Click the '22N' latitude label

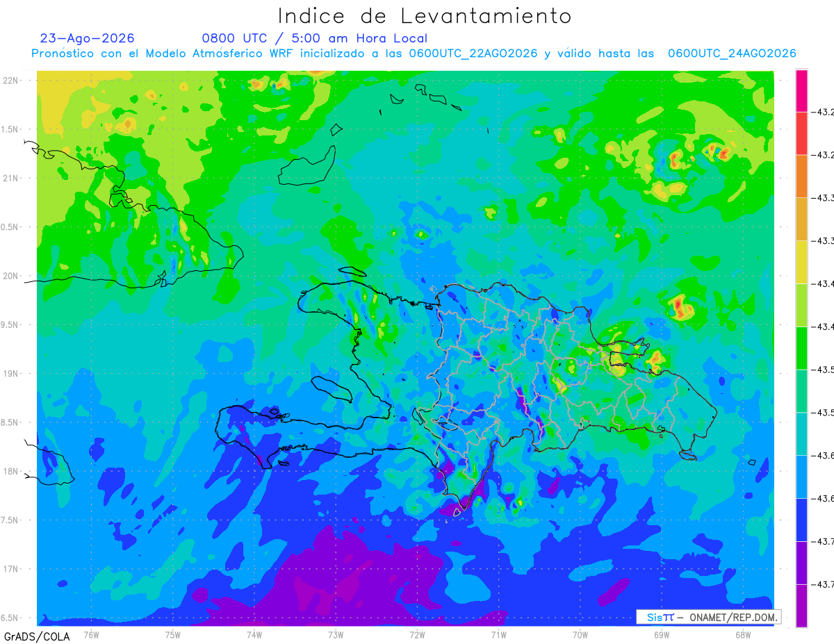pos(11,81)
